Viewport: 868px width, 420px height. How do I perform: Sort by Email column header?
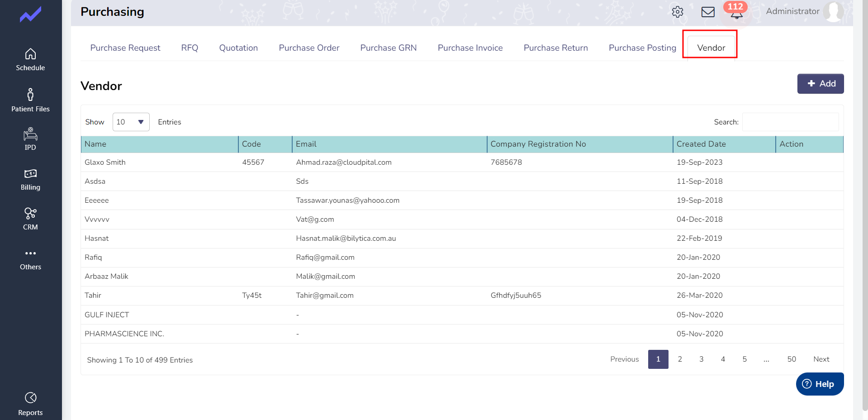[x=389, y=144]
